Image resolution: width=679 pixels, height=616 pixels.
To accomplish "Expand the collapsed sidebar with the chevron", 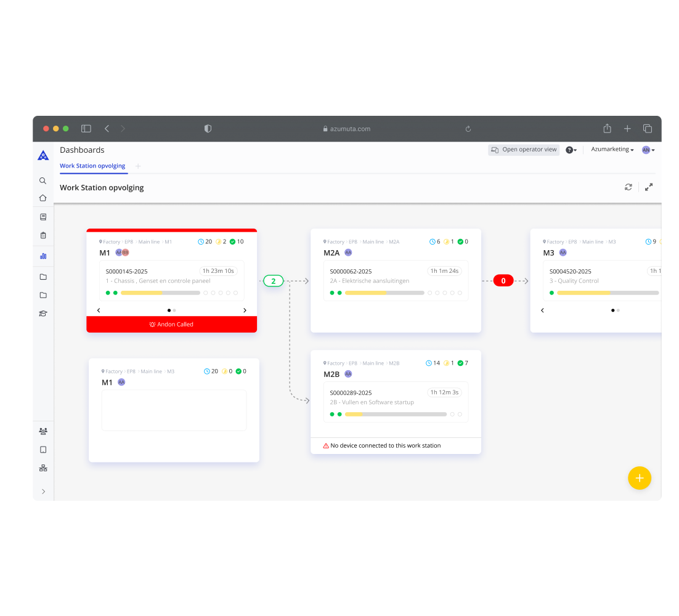I will [43, 491].
